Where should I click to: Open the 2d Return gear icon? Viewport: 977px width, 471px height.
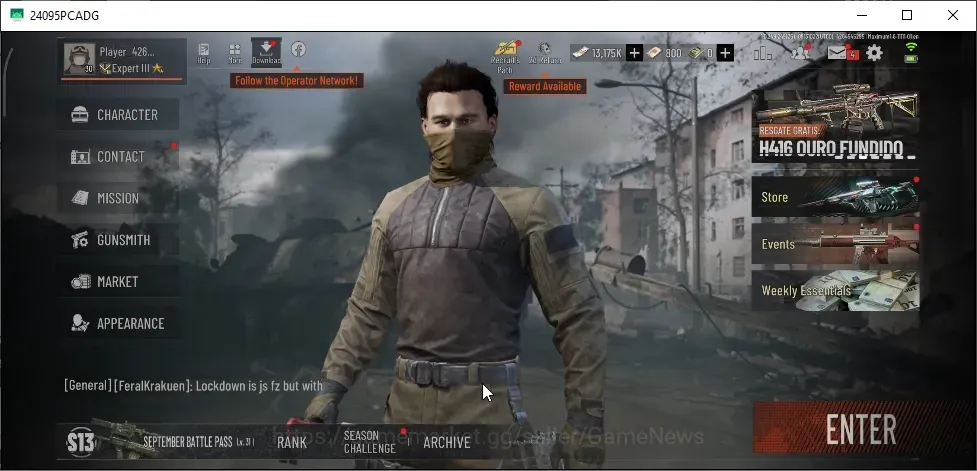pos(545,54)
